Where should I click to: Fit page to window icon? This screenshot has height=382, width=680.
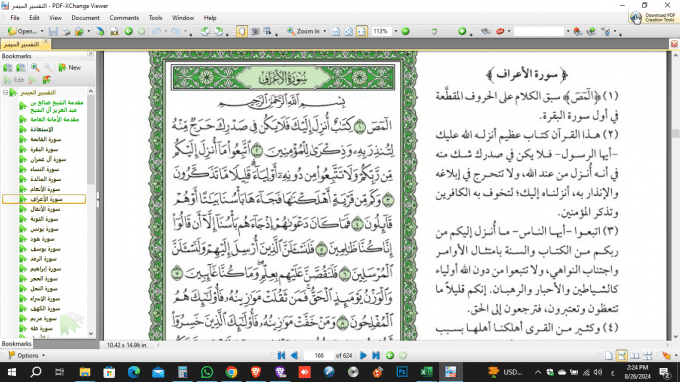click(x=349, y=31)
